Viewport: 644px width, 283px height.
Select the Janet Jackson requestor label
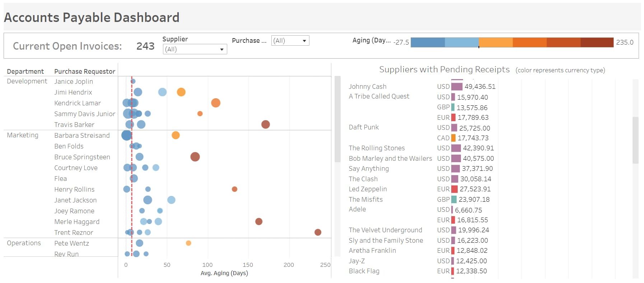[75, 200]
